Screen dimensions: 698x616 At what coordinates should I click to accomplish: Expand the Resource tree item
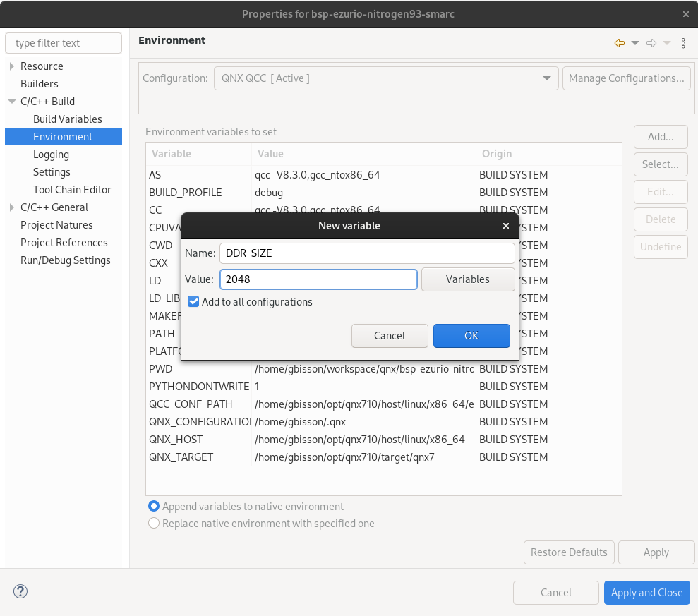point(11,66)
